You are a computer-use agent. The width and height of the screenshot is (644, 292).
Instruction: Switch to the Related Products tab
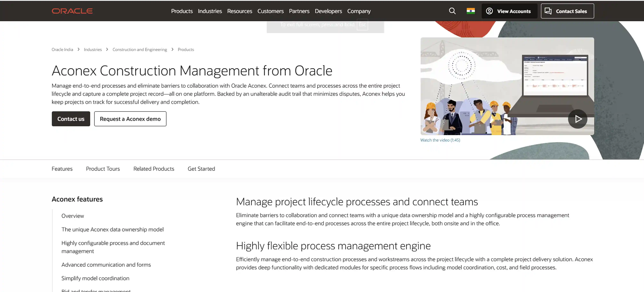pyautogui.click(x=153, y=169)
